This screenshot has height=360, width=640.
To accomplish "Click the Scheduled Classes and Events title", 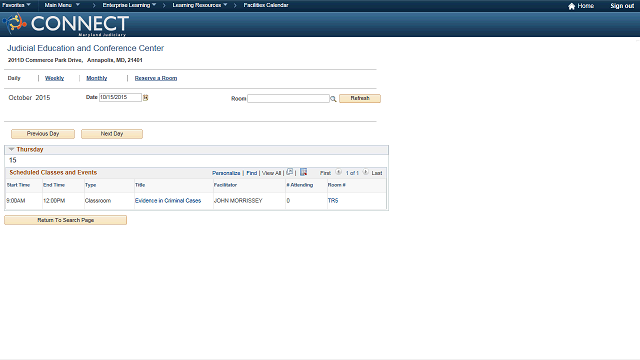I will (53, 173).
